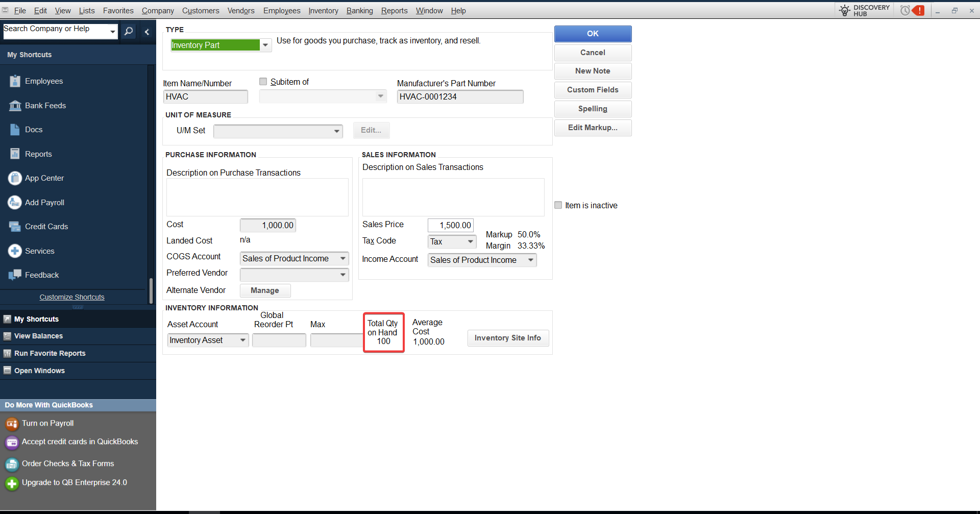Click Order Checks & Tax Forms icon

point(12,464)
